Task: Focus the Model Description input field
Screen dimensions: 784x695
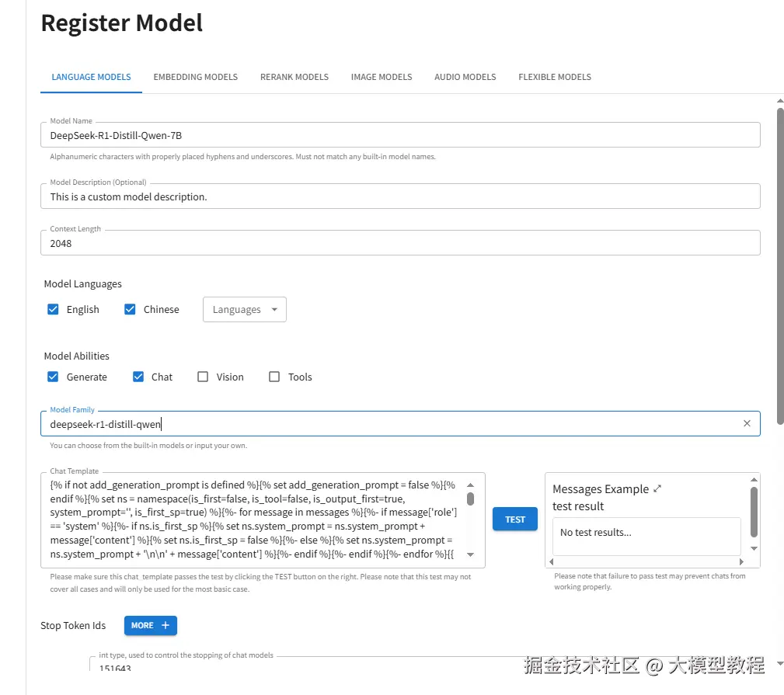Action: tap(400, 197)
